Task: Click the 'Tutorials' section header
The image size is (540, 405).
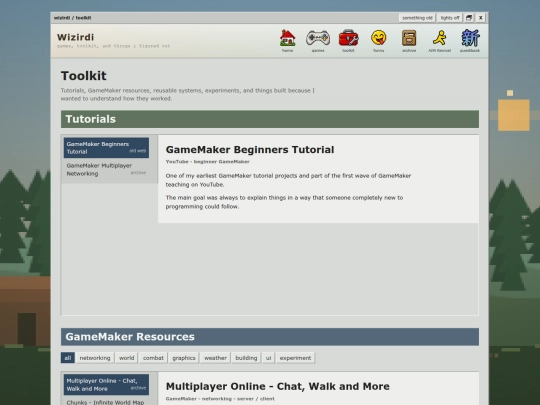Action: [x=270, y=119]
